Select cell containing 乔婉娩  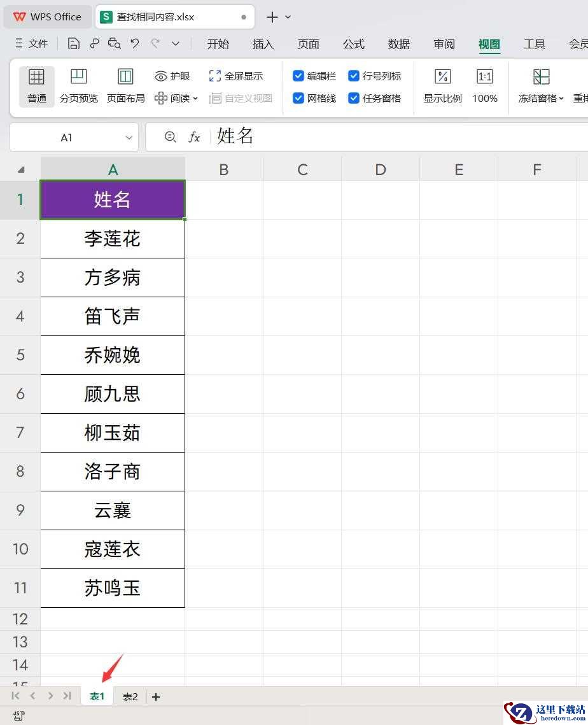click(113, 355)
